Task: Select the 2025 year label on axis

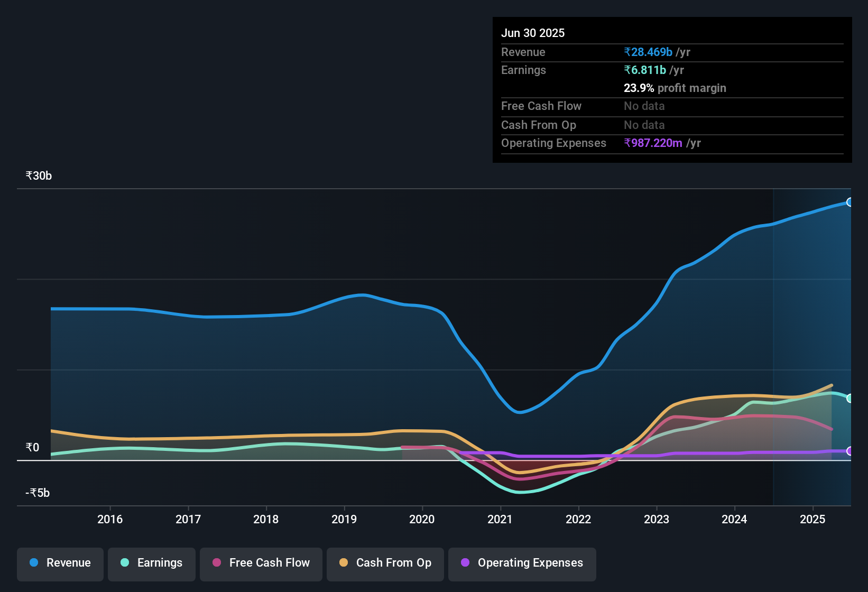Action: pyautogui.click(x=812, y=520)
